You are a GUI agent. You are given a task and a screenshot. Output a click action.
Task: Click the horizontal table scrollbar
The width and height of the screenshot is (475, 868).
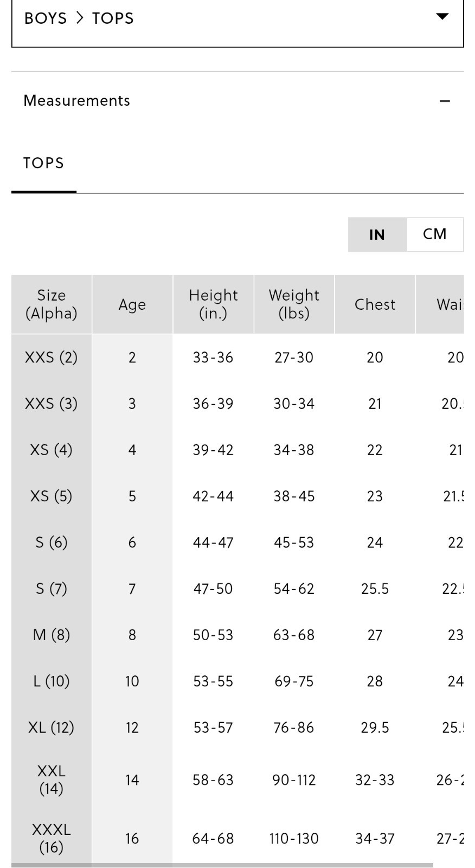pos(222,865)
